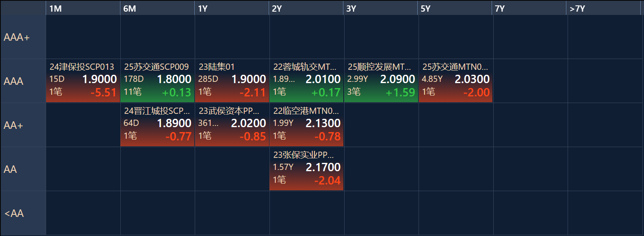Open the 22临空港MTN bond cell
The height and width of the screenshot is (236, 644).
(x=306, y=125)
